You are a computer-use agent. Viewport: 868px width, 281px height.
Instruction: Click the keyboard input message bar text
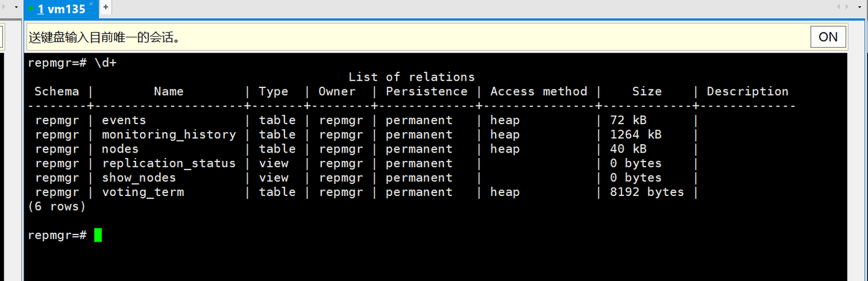click(105, 37)
